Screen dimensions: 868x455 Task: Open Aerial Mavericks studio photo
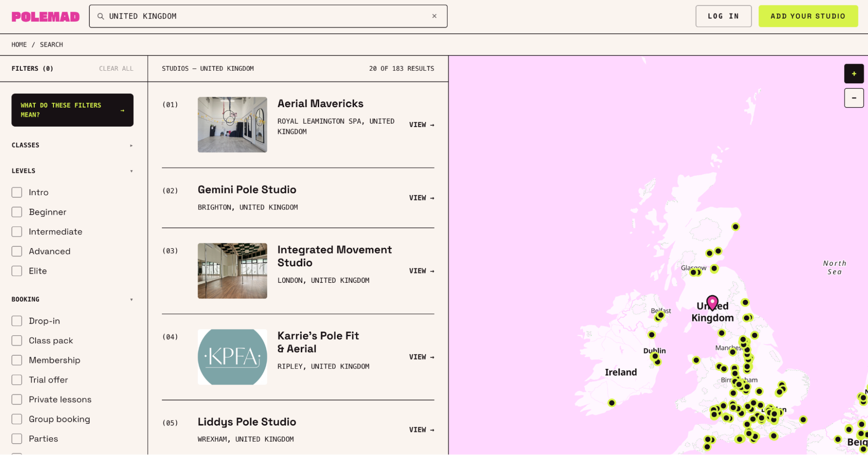point(232,124)
